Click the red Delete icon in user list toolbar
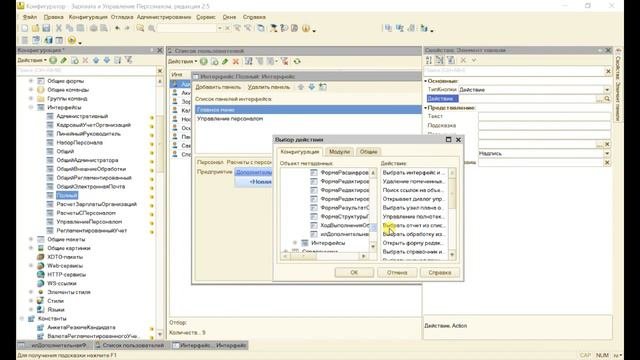The height and width of the screenshot is (360, 640). click(236, 62)
